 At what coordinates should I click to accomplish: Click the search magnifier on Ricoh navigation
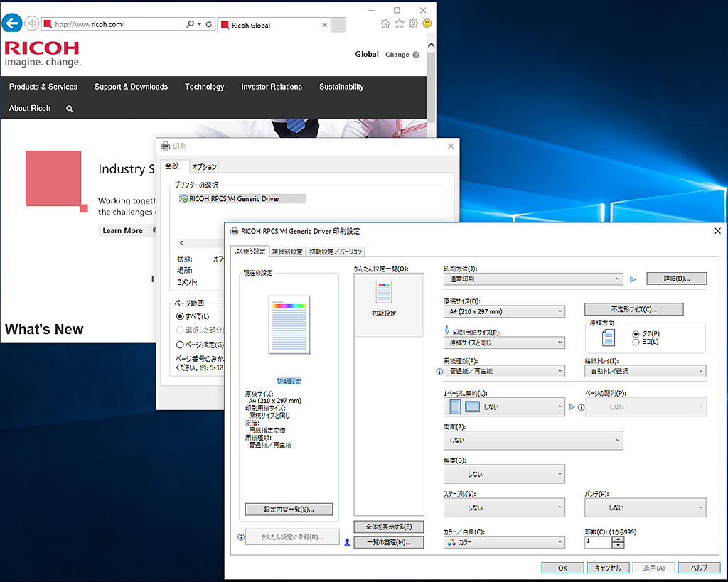coord(70,109)
